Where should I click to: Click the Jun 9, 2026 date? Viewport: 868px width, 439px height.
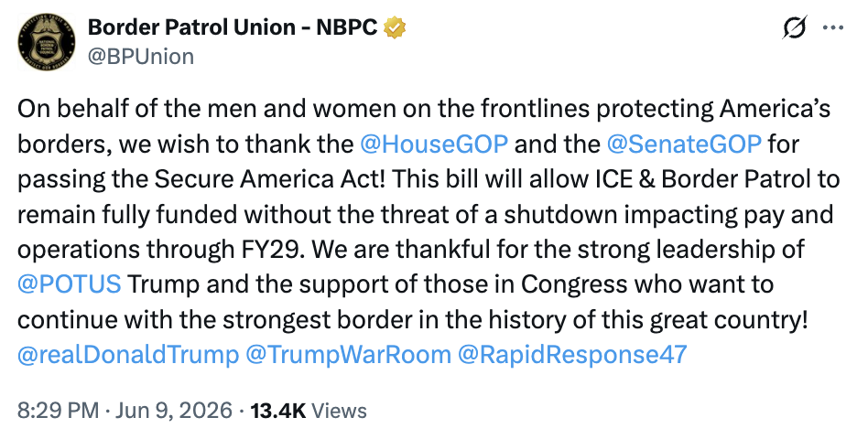coord(174,411)
